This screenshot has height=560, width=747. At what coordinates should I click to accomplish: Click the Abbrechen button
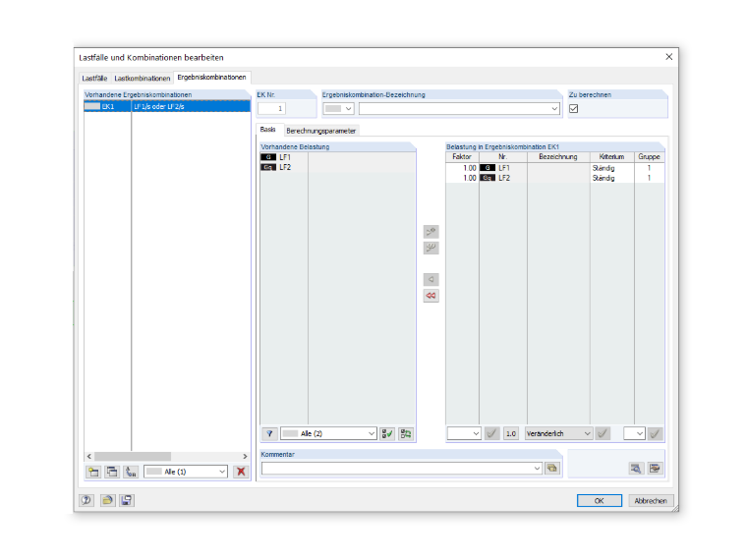[x=651, y=500]
